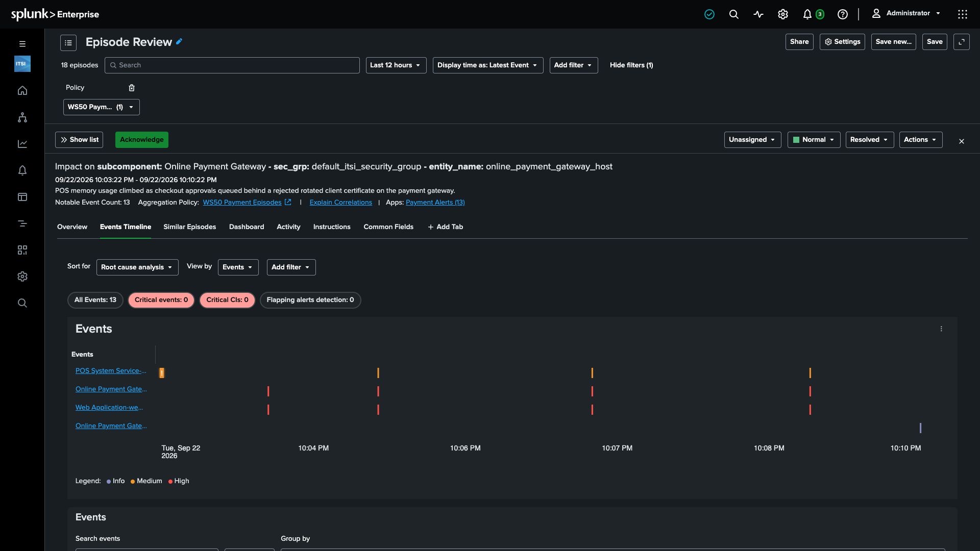
Task: Open the top Add filter dropdown
Action: pyautogui.click(x=574, y=65)
